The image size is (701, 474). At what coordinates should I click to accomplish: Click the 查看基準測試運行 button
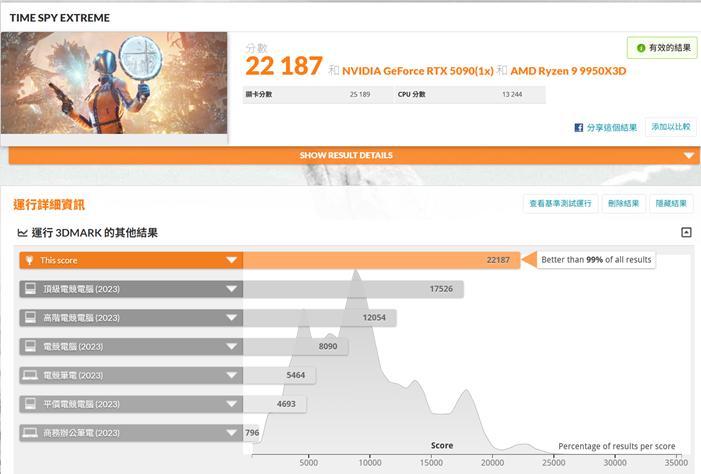click(560, 203)
